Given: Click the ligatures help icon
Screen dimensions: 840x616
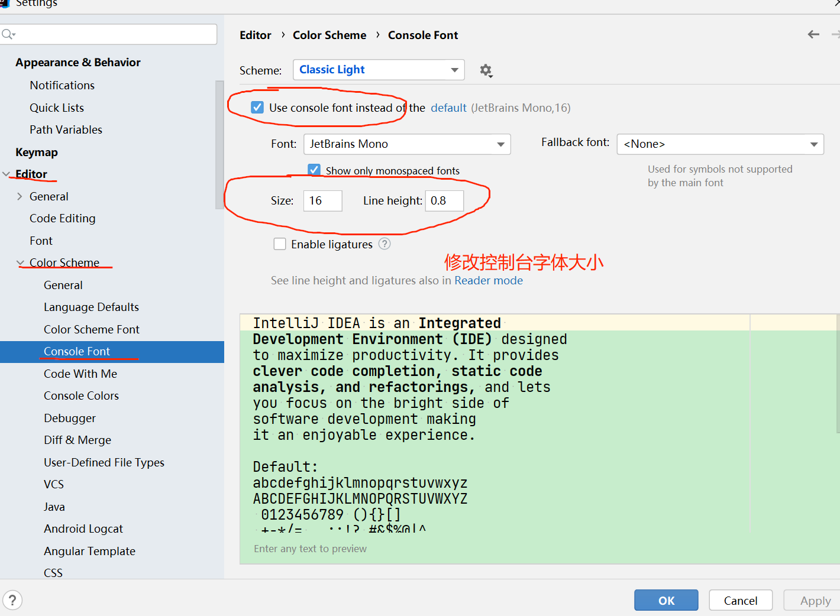Looking at the screenshot, I should (x=385, y=244).
